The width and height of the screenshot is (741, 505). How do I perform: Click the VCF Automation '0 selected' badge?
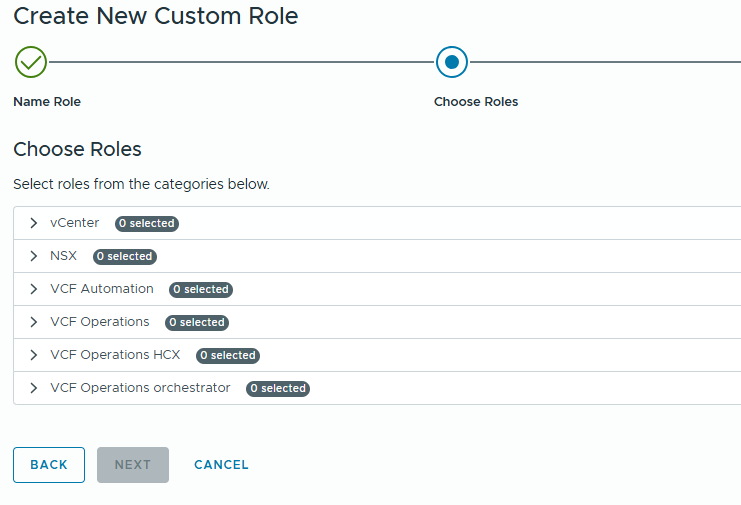201,290
